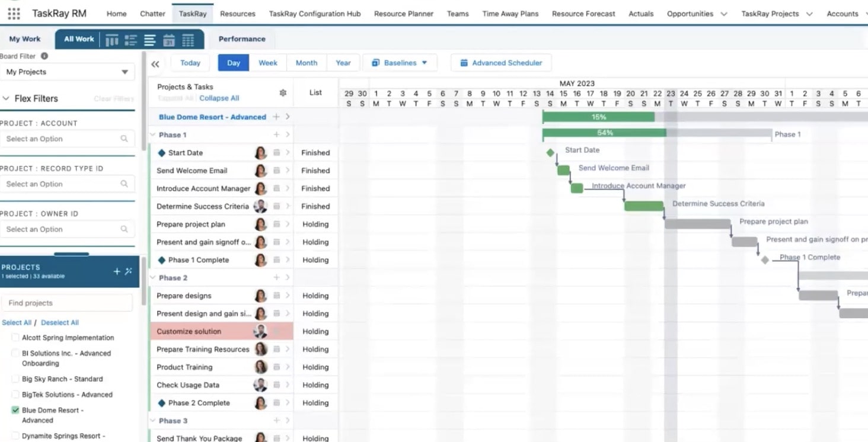Click Select All projects link

coord(17,323)
